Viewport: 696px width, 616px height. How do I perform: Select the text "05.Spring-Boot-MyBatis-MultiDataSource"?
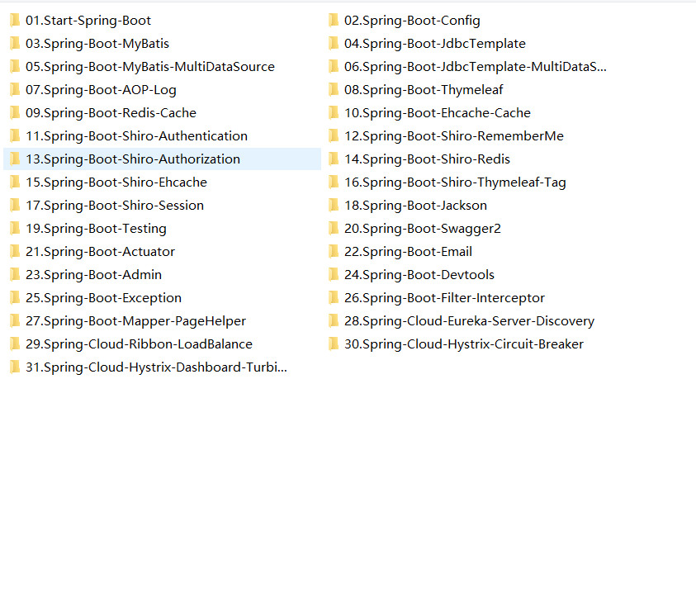click(x=150, y=67)
